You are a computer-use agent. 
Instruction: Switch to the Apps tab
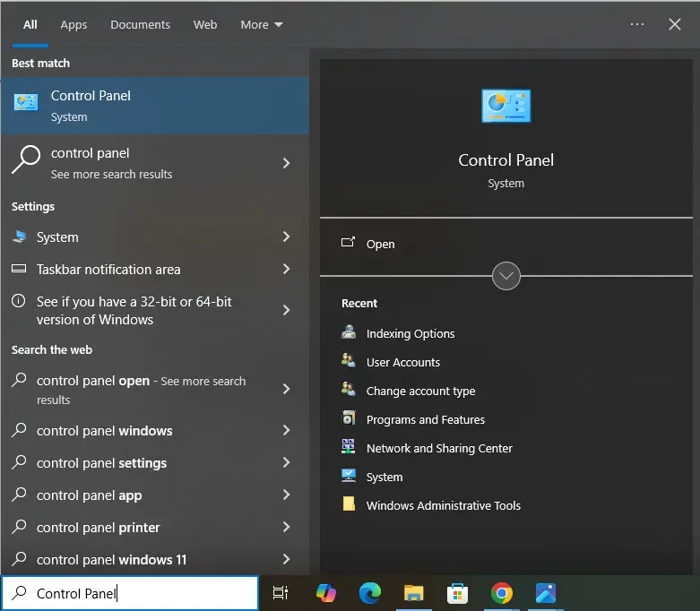tap(73, 24)
